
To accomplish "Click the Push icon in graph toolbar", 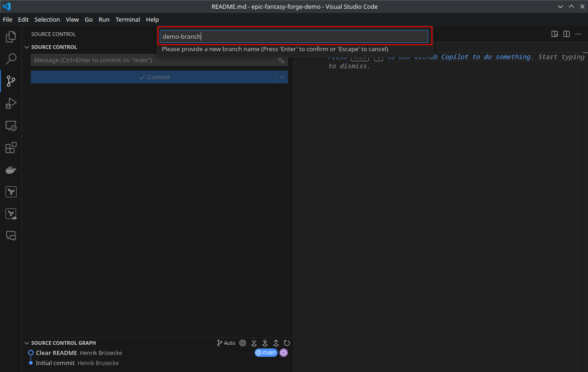I will (x=276, y=343).
